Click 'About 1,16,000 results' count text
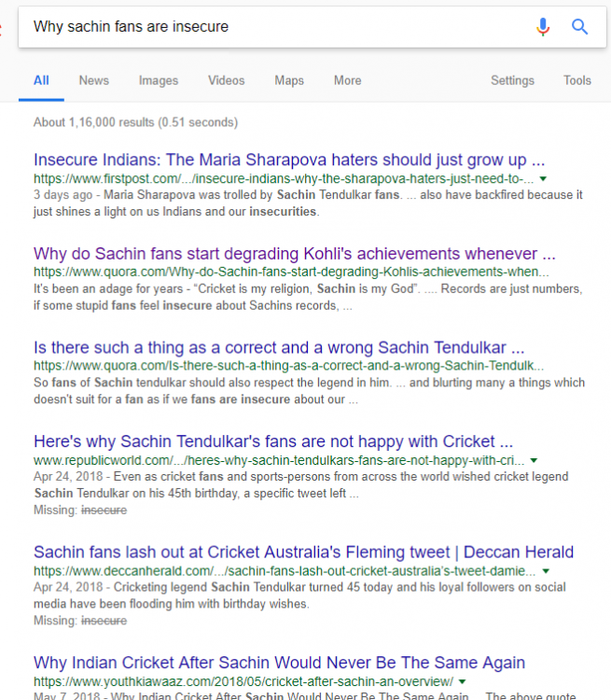Screen dimensions: 611x700 pos(135,122)
